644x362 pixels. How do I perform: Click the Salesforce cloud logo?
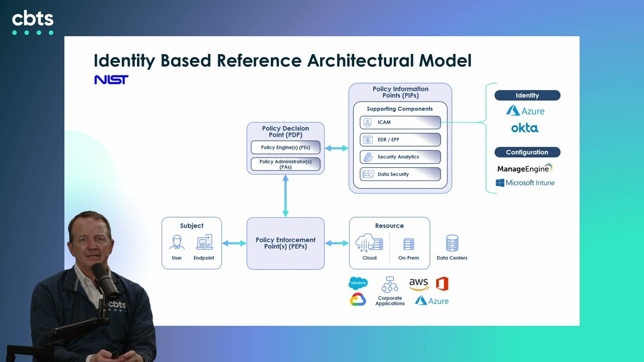358,284
